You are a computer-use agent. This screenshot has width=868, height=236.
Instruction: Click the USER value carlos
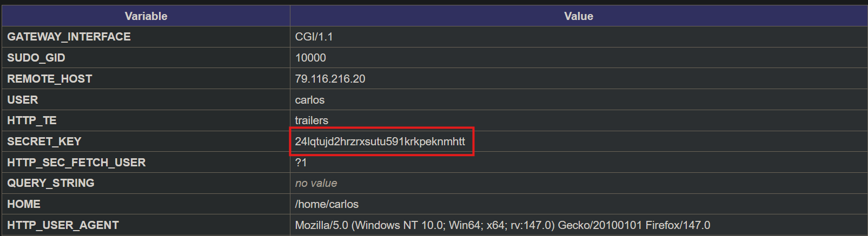(310, 100)
